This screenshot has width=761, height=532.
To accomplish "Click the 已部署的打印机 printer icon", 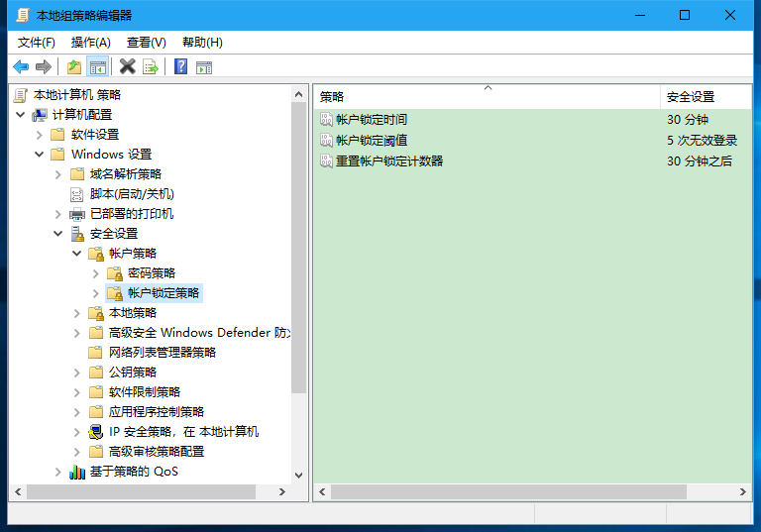I will 76,214.
